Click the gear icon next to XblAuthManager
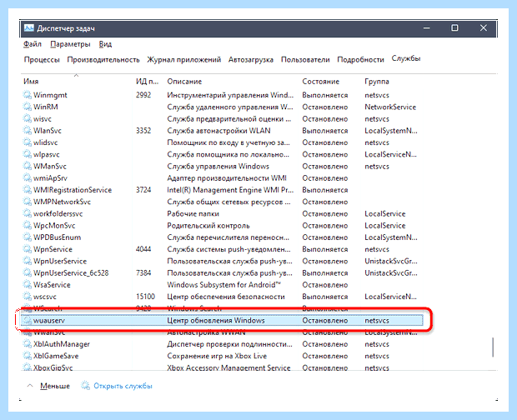Image resolution: width=517 pixels, height=420 pixels. [27, 344]
